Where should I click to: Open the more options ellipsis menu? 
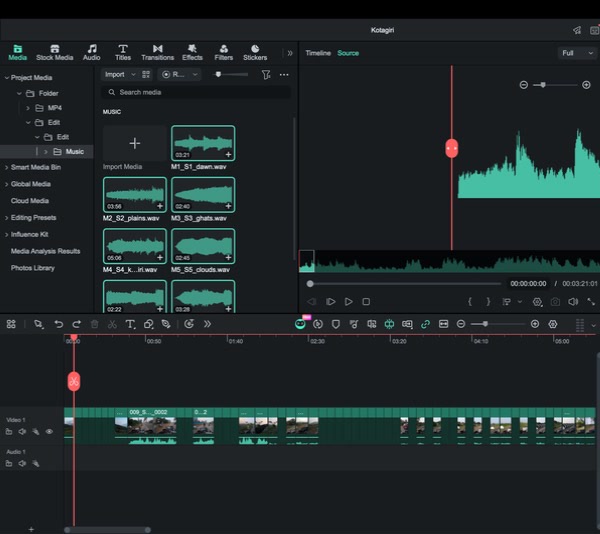[284, 75]
